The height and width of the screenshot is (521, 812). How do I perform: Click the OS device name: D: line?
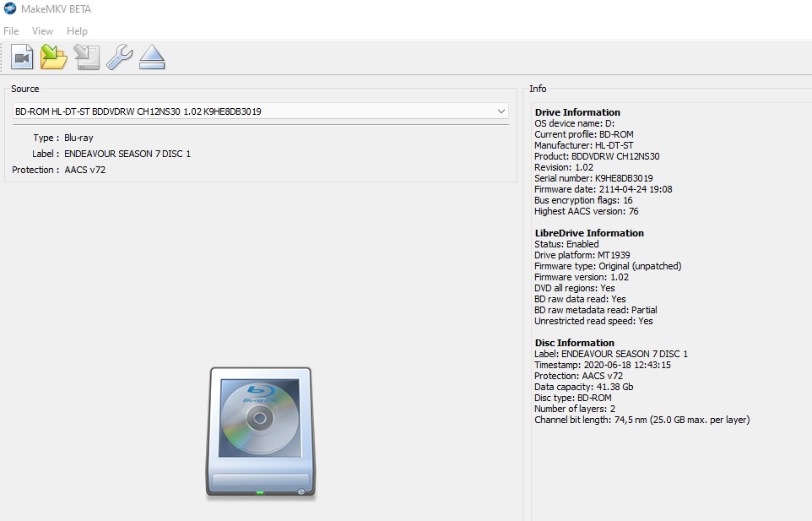pyautogui.click(x=574, y=123)
